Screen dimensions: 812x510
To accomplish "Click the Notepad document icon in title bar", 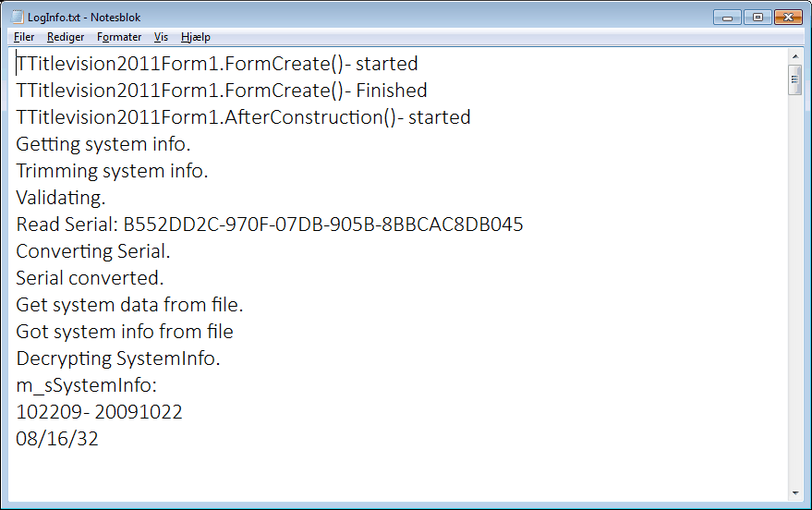I will point(18,17).
